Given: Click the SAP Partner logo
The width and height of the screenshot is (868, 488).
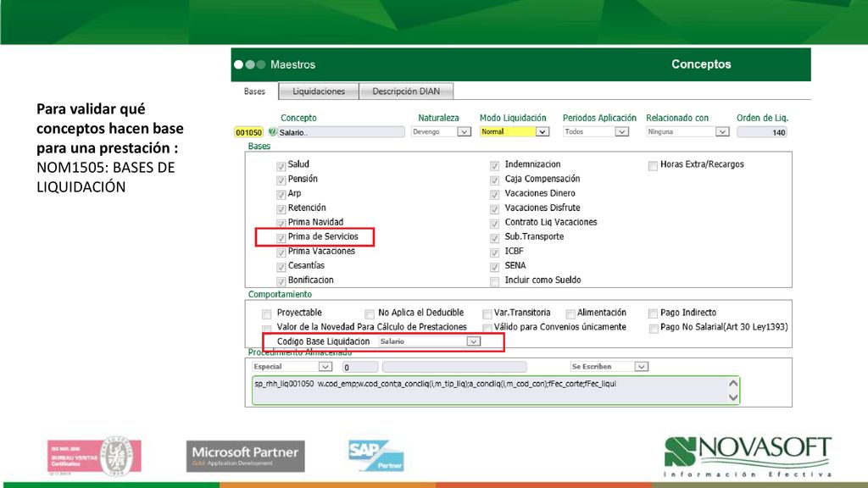Looking at the screenshot, I should click(x=376, y=455).
